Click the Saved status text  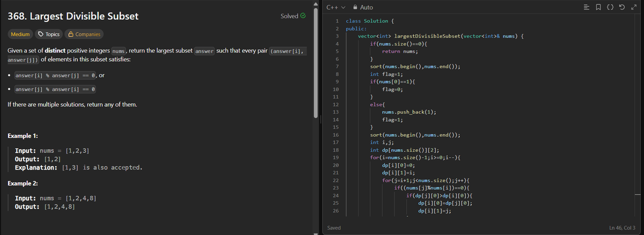(335, 229)
